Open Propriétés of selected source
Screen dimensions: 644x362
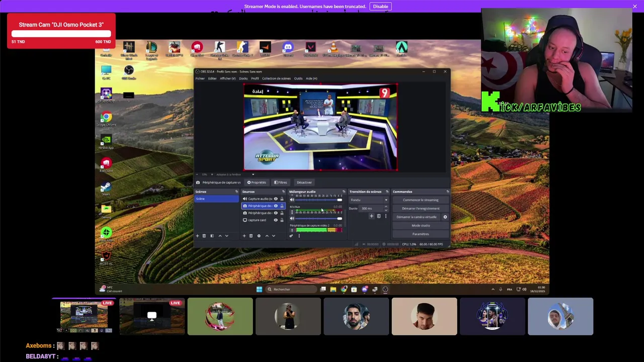coord(257,183)
